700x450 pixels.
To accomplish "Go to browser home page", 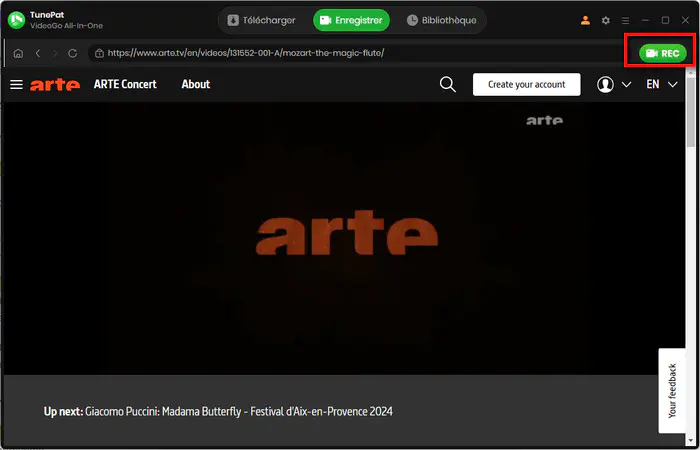I will pos(18,54).
